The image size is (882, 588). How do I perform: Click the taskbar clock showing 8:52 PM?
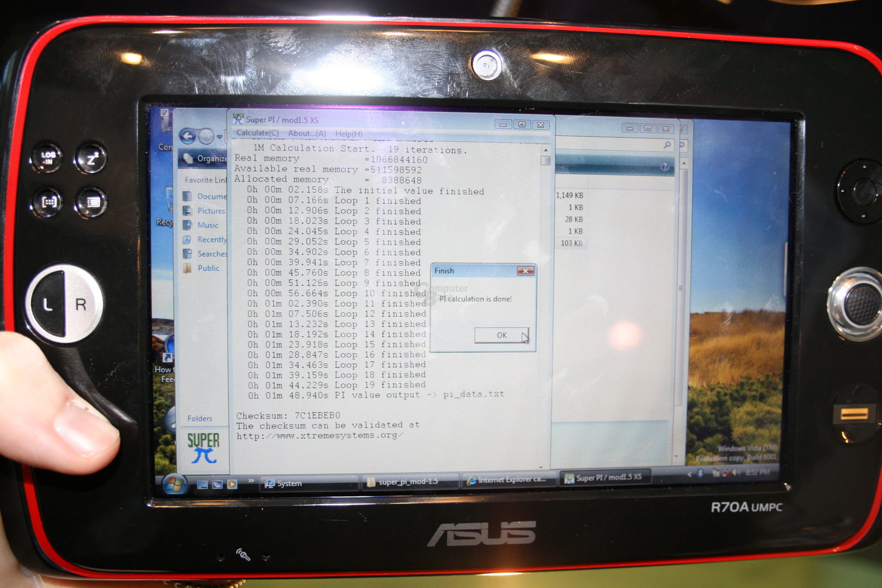758,472
